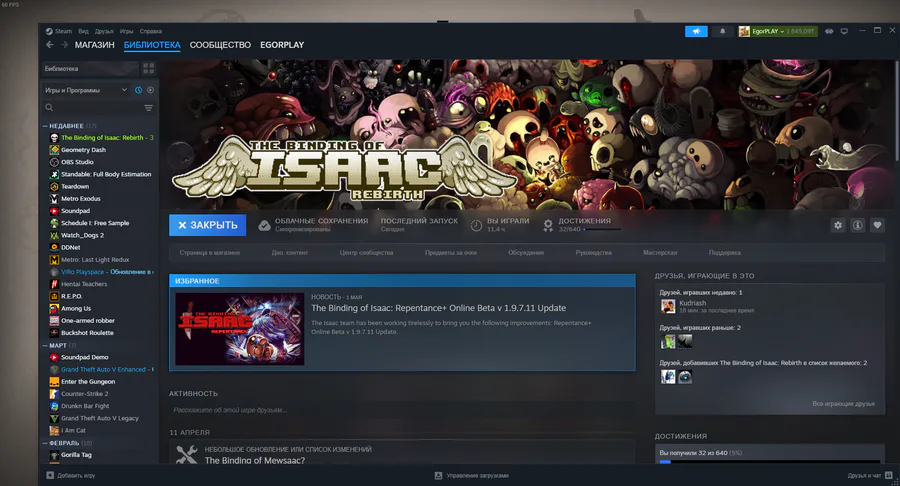The height and width of the screenshot is (486, 900).
Task: Switch to Big Picture mode icon
Action: tap(844, 32)
